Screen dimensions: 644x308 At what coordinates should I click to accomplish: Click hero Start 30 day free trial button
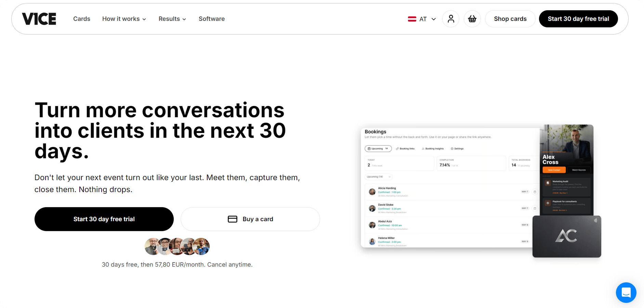click(x=104, y=219)
